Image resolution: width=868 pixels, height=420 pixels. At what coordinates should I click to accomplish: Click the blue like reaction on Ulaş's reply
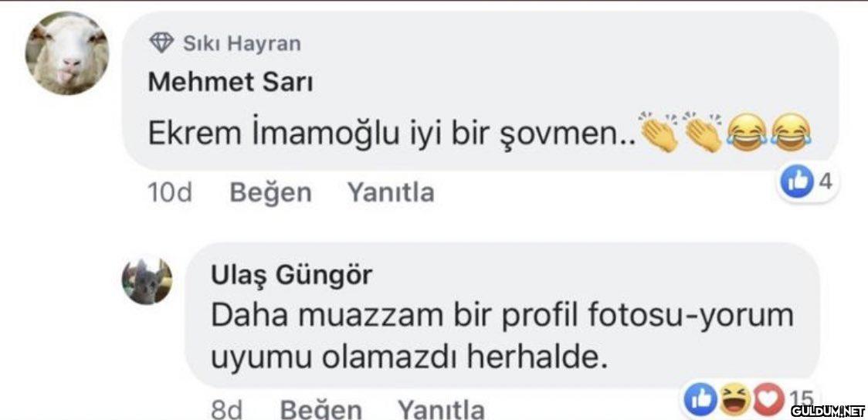tap(701, 398)
